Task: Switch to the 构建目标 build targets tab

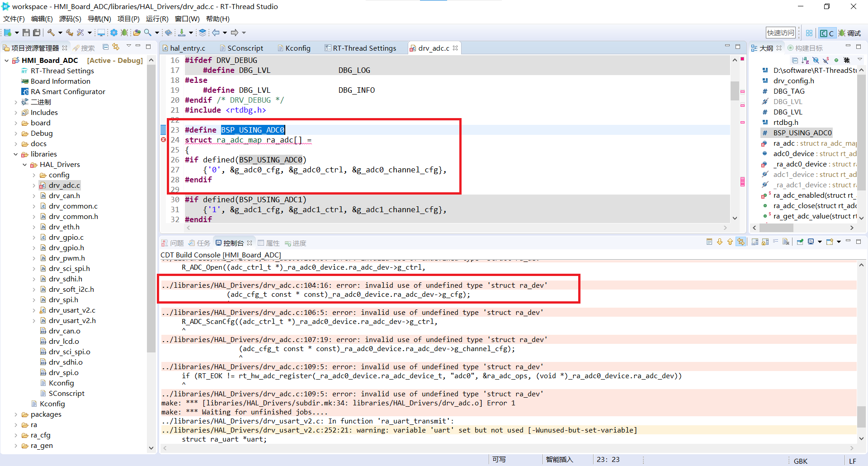Action: (805, 48)
